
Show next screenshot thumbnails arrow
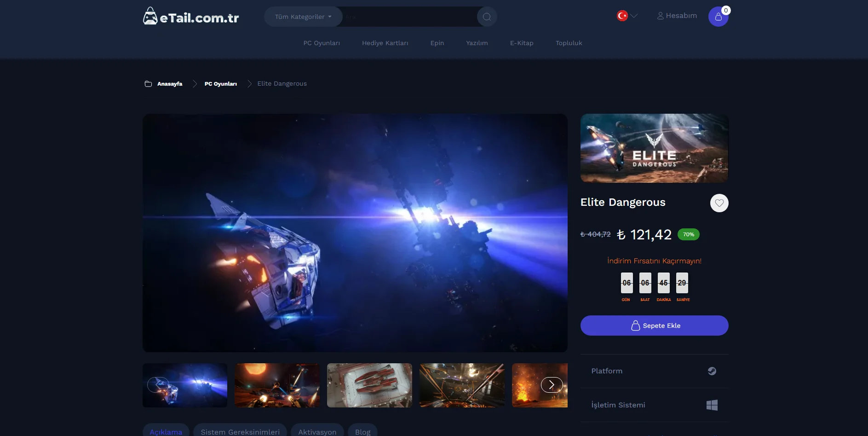[x=552, y=384]
